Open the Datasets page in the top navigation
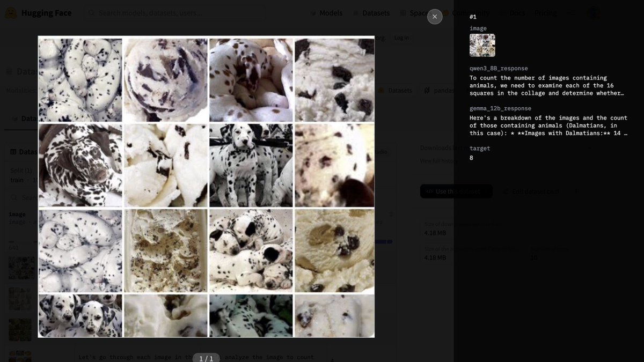This screenshot has width=644, height=362. [x=371, y=13]
